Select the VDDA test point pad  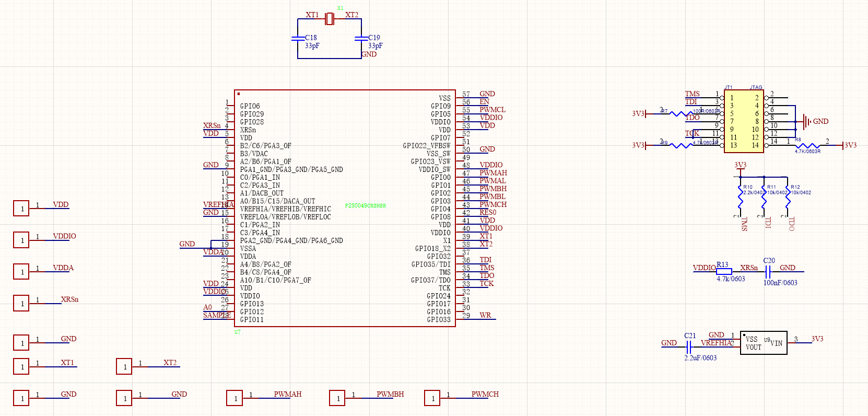tap(21, 272)
